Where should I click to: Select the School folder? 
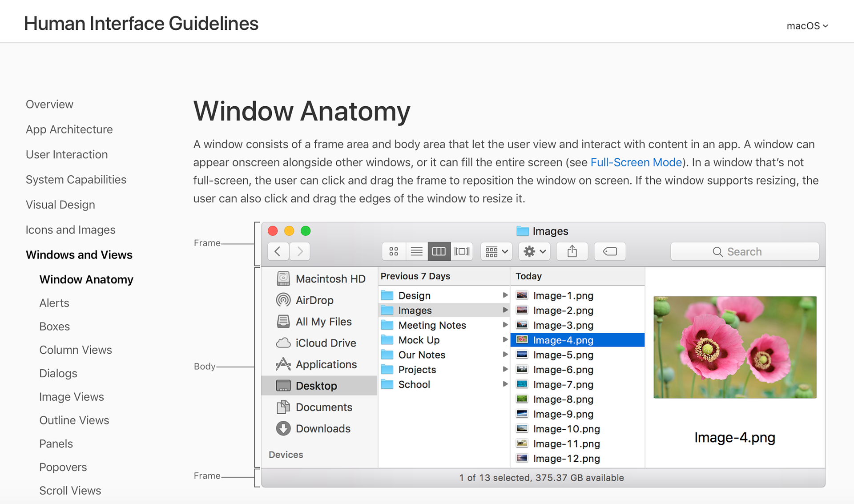(444, 384)
